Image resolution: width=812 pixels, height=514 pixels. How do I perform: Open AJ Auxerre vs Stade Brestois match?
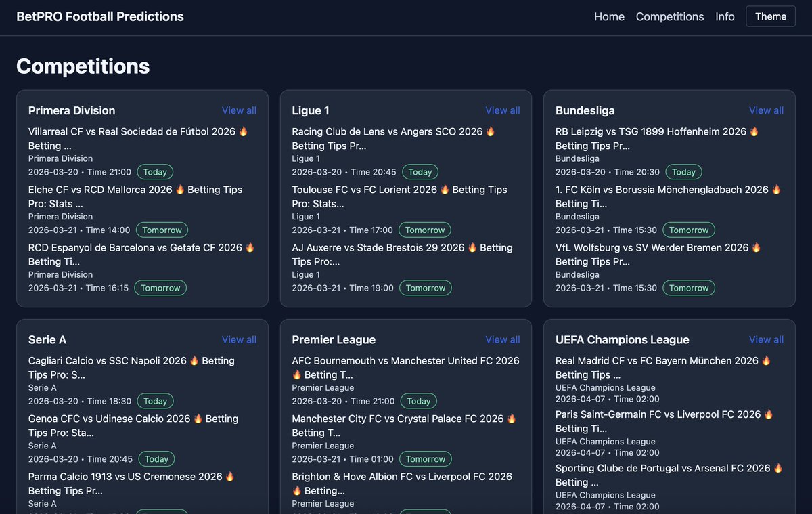coord(402,255)
